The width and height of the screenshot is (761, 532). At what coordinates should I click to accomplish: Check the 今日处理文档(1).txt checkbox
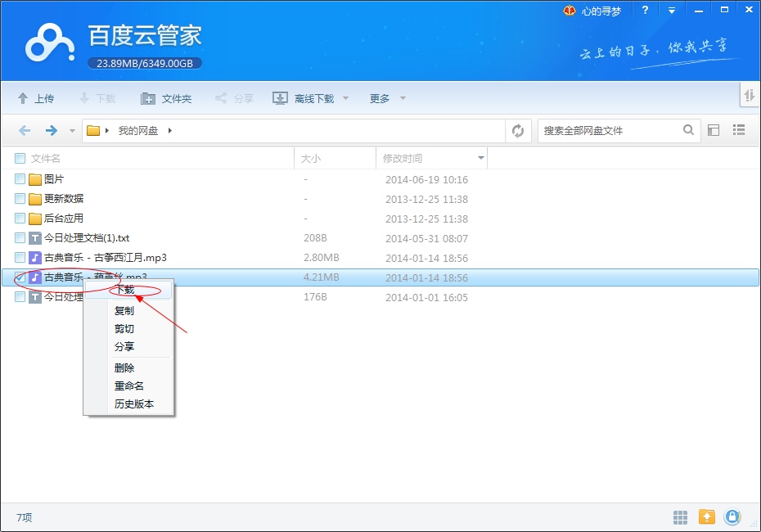pyautogui.click(x=20, y=238)
